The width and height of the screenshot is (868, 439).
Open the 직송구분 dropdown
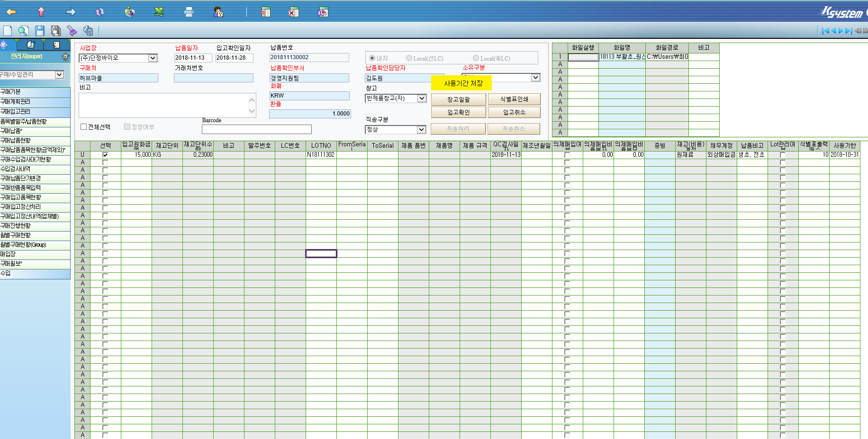tap(421, 129)
